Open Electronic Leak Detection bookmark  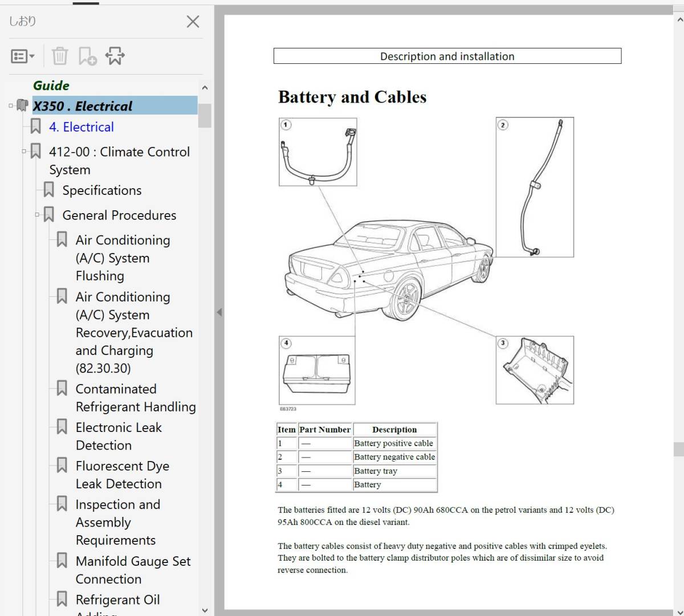coord(119,436)
